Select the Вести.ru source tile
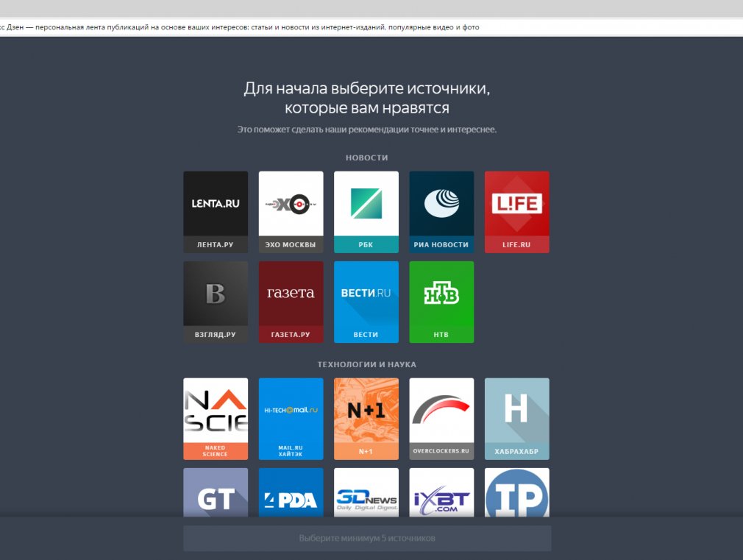Image resolution: width=743 pixels, height=560 pixels. point(366,302)
